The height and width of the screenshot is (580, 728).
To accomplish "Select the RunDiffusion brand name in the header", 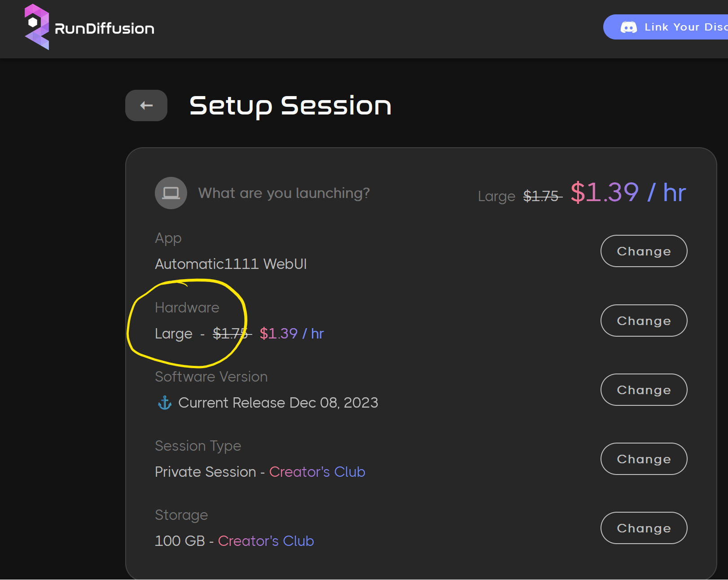I will [104, 28].
